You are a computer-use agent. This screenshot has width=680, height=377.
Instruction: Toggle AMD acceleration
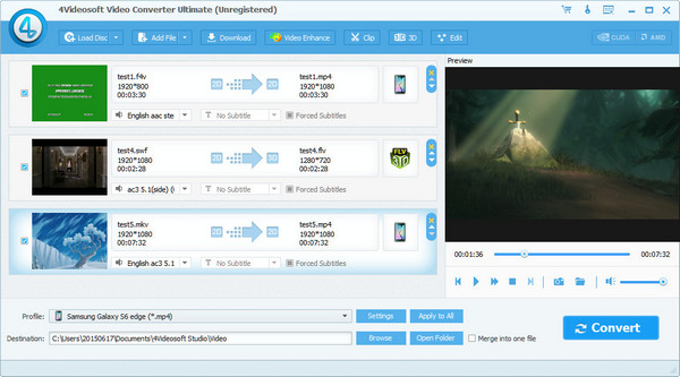coord(653,38)
